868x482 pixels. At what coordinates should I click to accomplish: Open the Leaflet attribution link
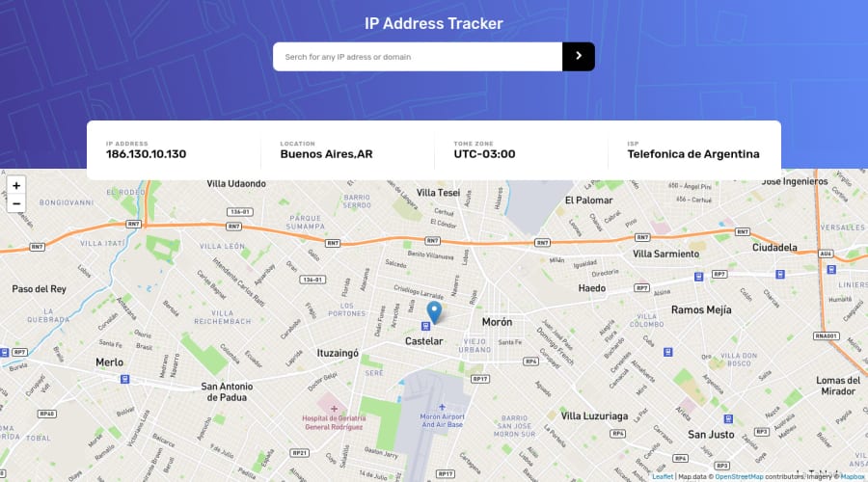click(x=663, y=476)
